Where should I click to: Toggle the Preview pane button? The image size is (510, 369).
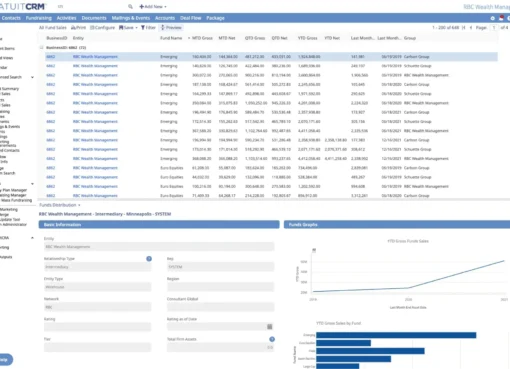(171, 28)
